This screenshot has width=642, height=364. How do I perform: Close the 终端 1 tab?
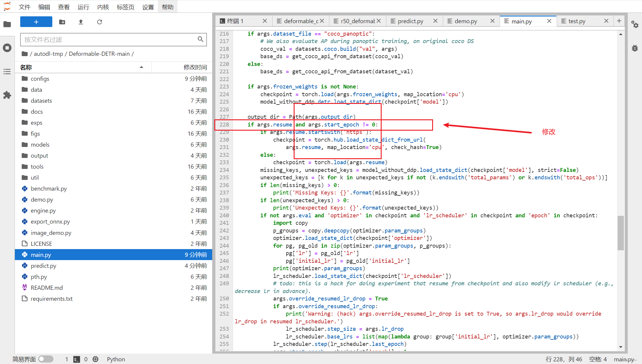(x=265, y=21)
